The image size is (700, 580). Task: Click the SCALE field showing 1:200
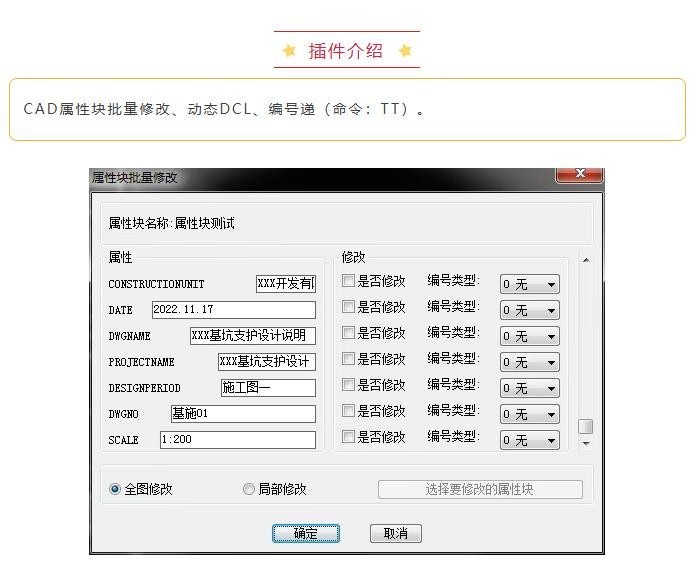[x=238, y=439]
